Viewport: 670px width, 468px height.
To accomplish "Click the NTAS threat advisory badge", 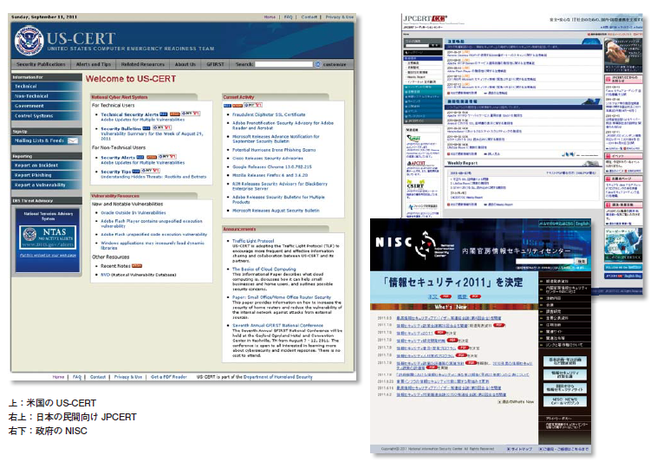I will point(41,236).
